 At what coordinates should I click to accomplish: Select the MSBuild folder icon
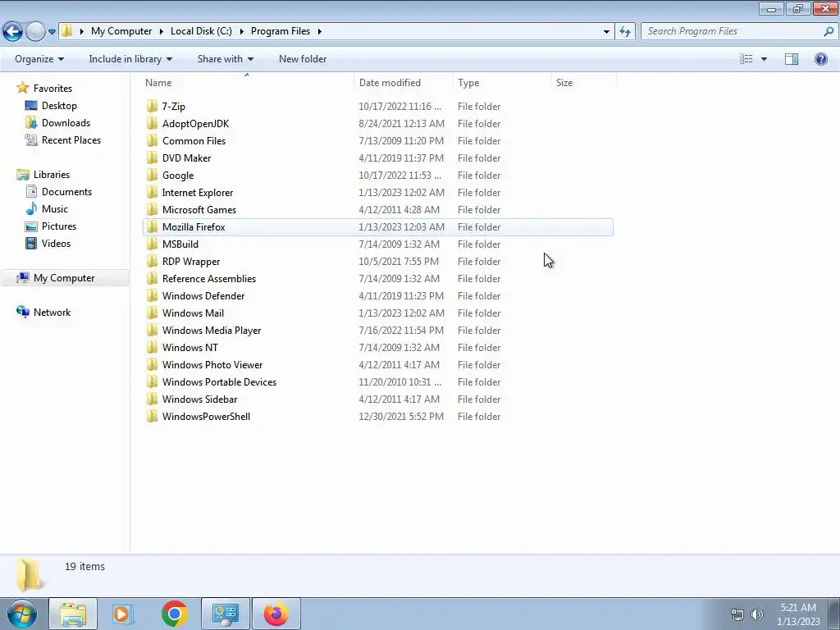click(x=152, y=244)
